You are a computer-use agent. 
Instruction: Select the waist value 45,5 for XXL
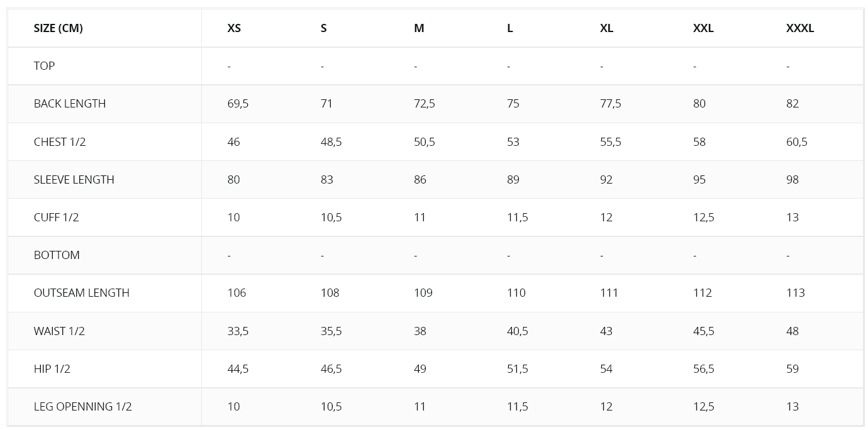click(x=704, y=331)
